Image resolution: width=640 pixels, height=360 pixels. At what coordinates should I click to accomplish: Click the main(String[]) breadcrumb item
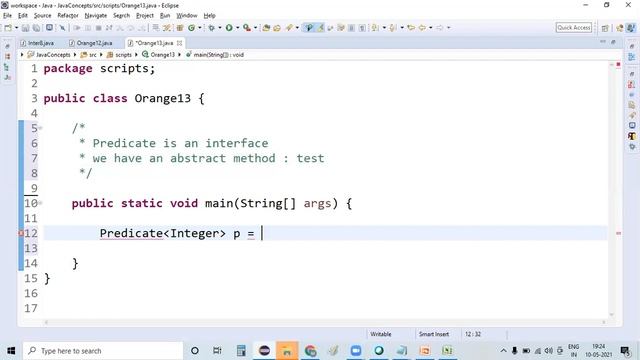click(215, 54)
